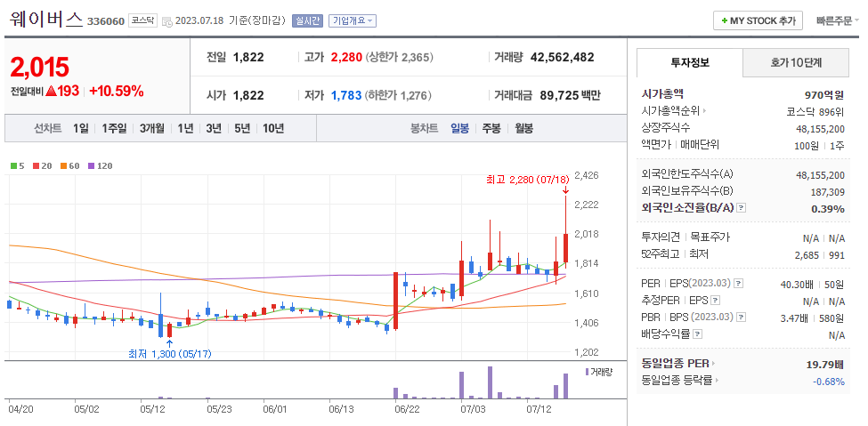
Task: Click 동일업종 PER link
Action: (675, 364)
